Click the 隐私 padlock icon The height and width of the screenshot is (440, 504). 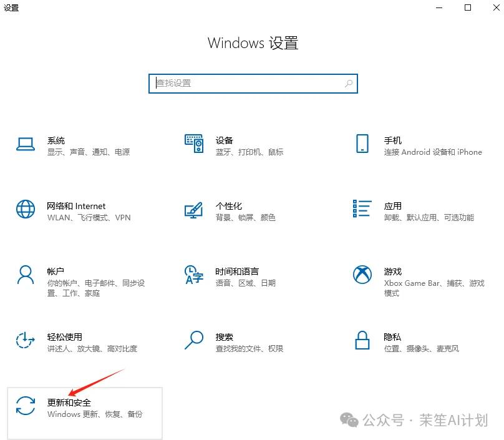click(x=362, y=340)
